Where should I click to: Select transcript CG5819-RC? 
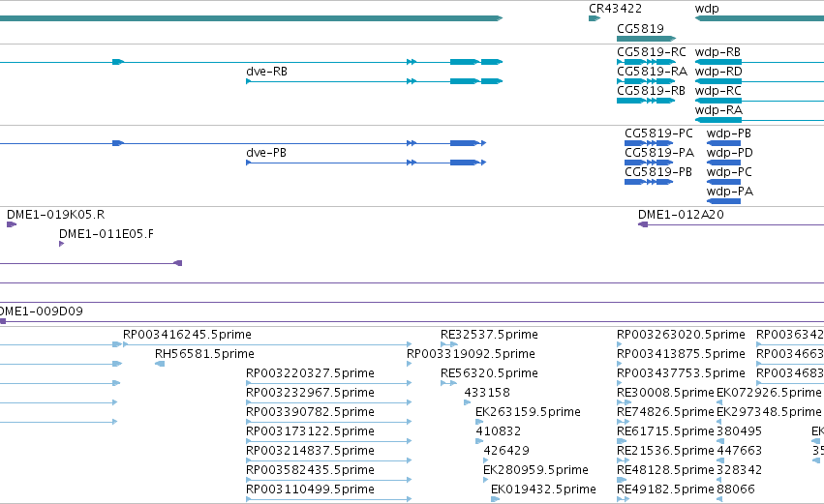click(651, 52)
